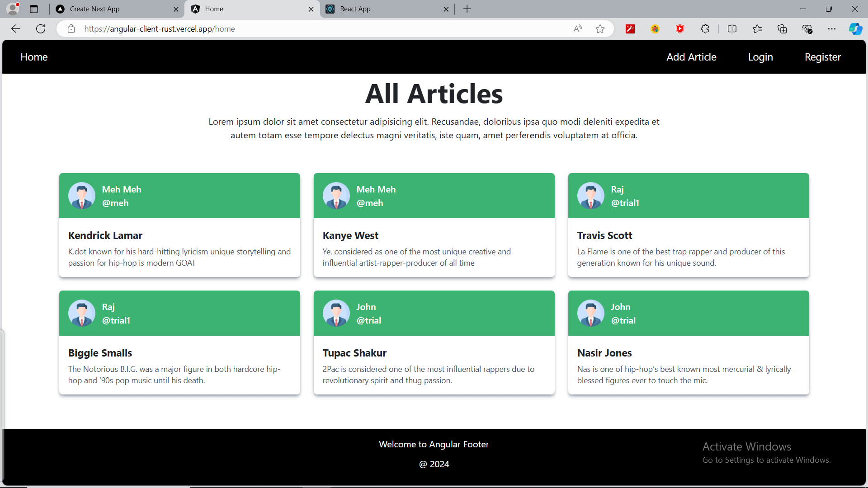Open the Add Article page
The width and height of the screenshot is (868, 488).
(691, 57)
